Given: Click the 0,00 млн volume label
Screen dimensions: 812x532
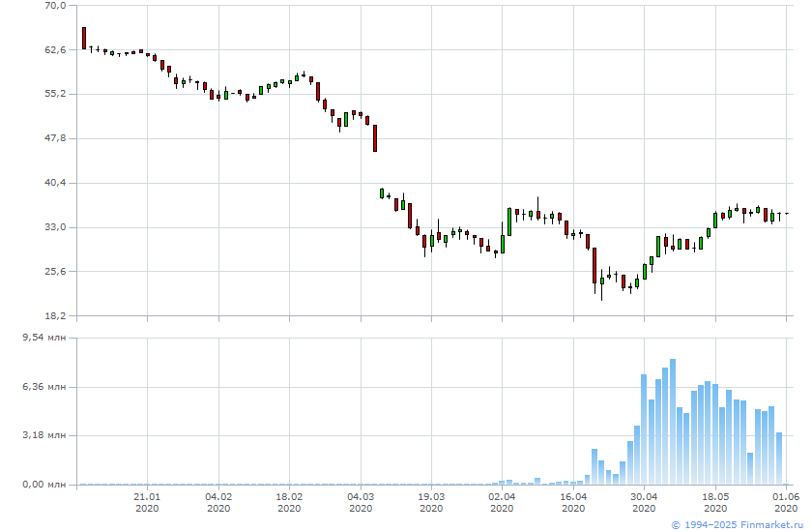Looking at the screenshot, I should [44, 485].
